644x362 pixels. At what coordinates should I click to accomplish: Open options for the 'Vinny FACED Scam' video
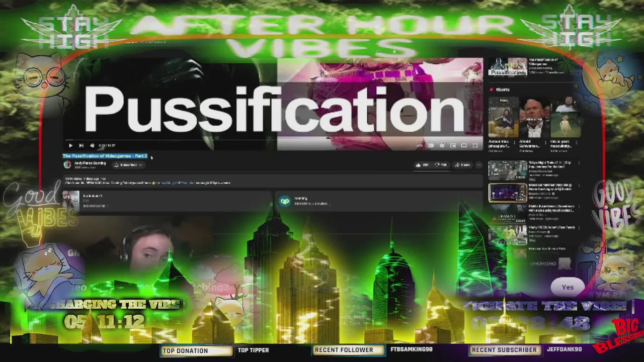[579, 228]
